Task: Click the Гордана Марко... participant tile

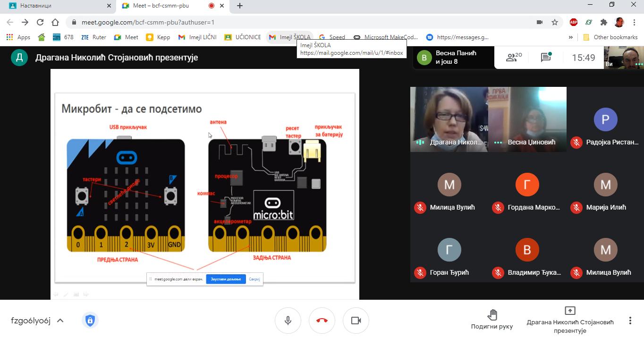Action: (x=527, y=184)
